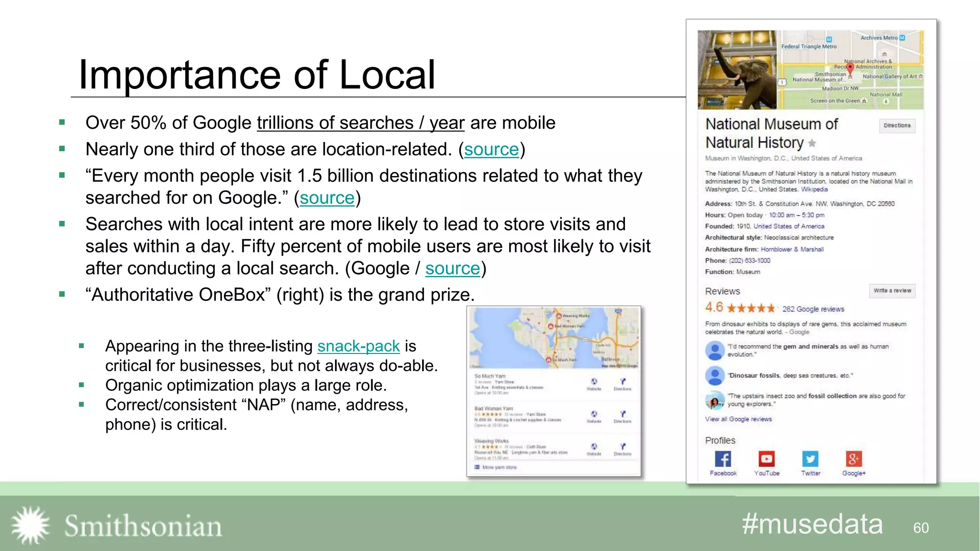Open 'Hornblower & Marshall' architecture firm link
This screenshot has width=980, height=551.
point(792,249)
